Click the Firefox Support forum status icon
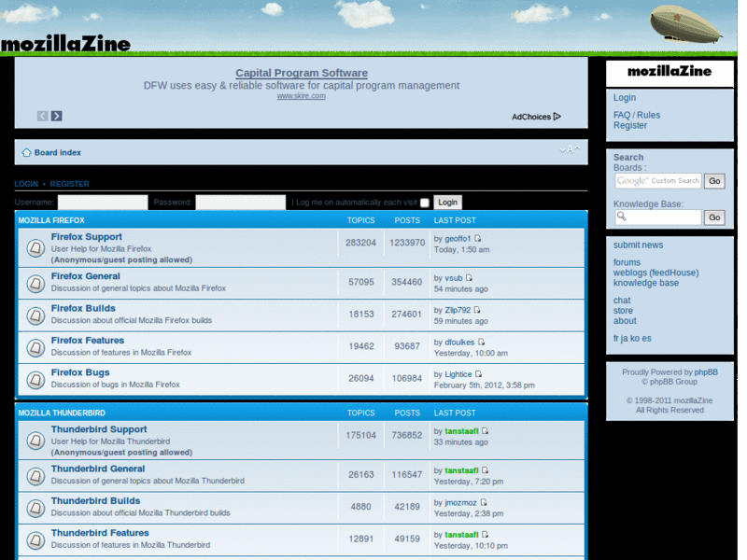This screenshot has width=747, height=560. (x=35, y=248)
